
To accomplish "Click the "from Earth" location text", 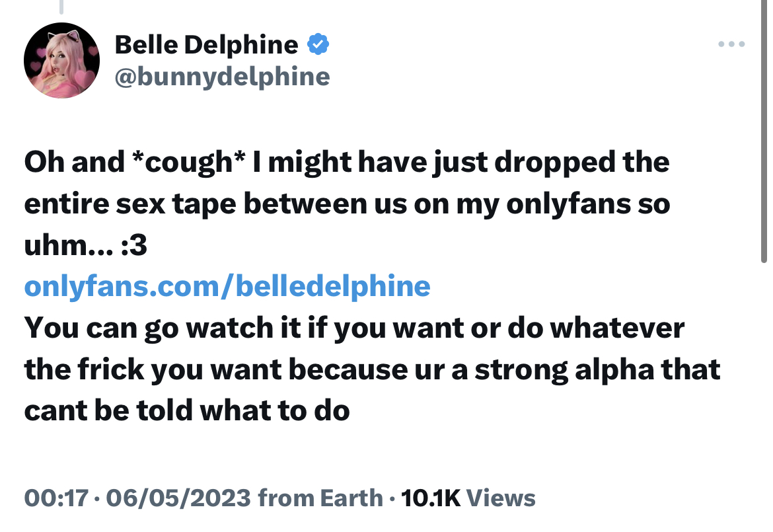I will (x=320, y=498).
